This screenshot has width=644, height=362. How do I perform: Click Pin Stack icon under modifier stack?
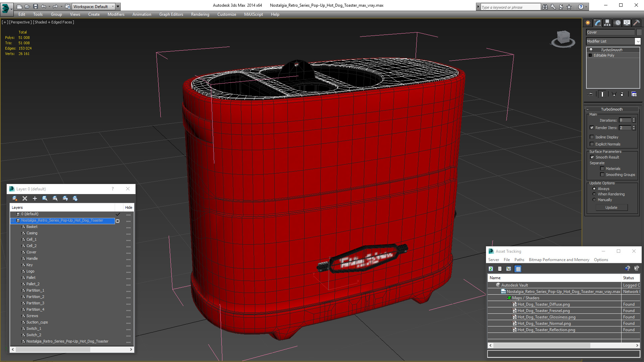coord(591,94)
